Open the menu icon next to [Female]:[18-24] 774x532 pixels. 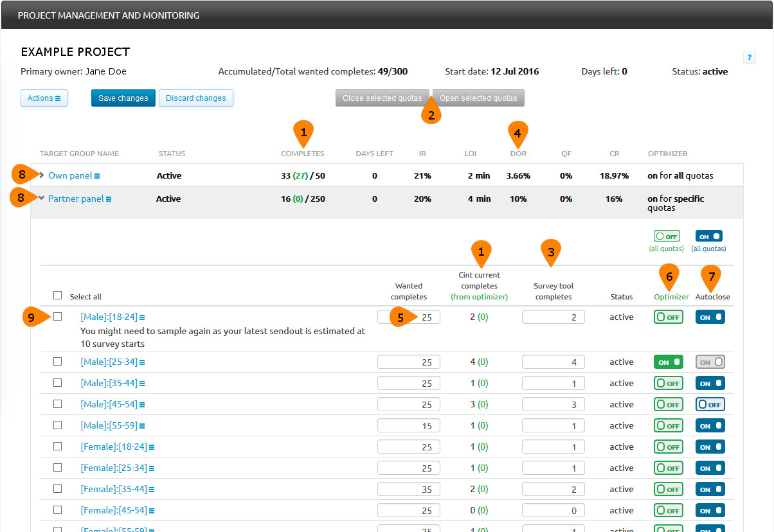152,447
